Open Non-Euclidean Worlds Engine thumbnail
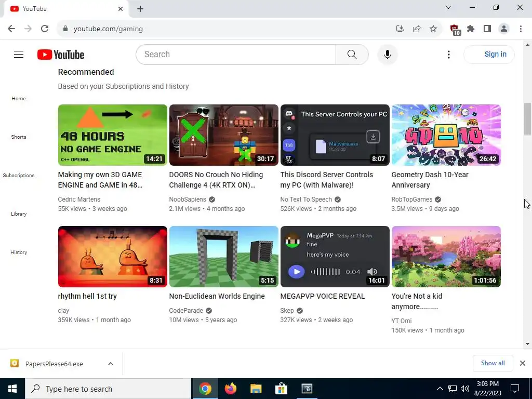 pyautogui.click(x=224, y=257)
